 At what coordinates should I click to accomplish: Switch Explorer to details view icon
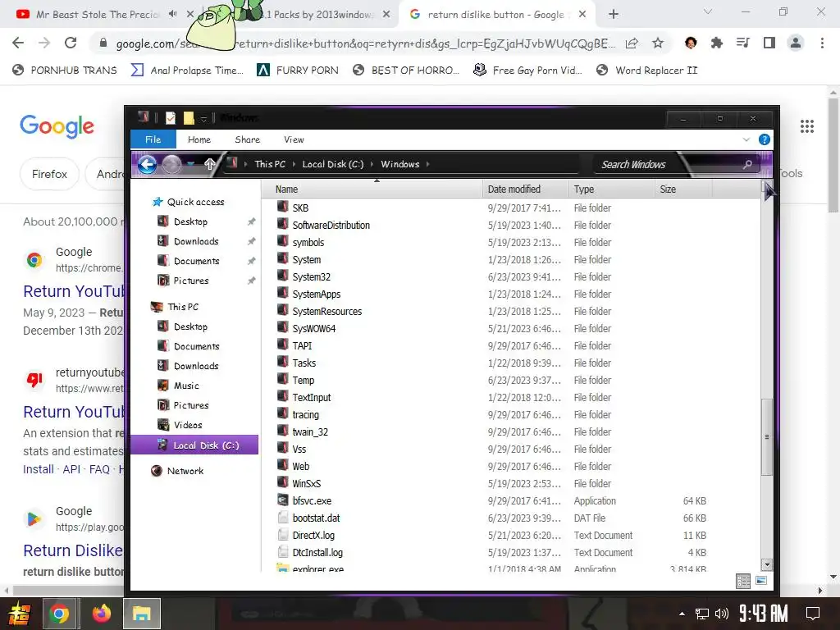coord(743,582)
